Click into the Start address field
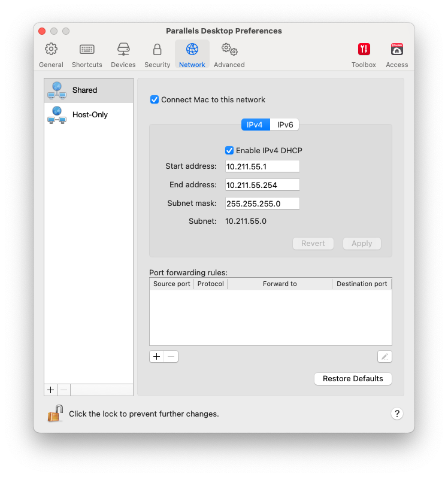Viewport: 448px width, 477px height. coord(262,166)
